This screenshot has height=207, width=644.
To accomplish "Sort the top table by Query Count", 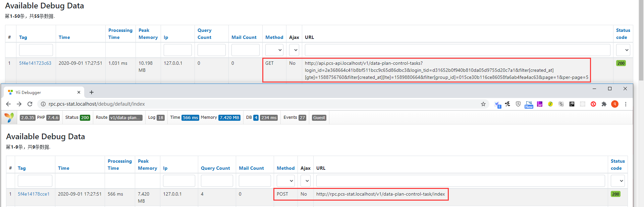I will 205,34.
